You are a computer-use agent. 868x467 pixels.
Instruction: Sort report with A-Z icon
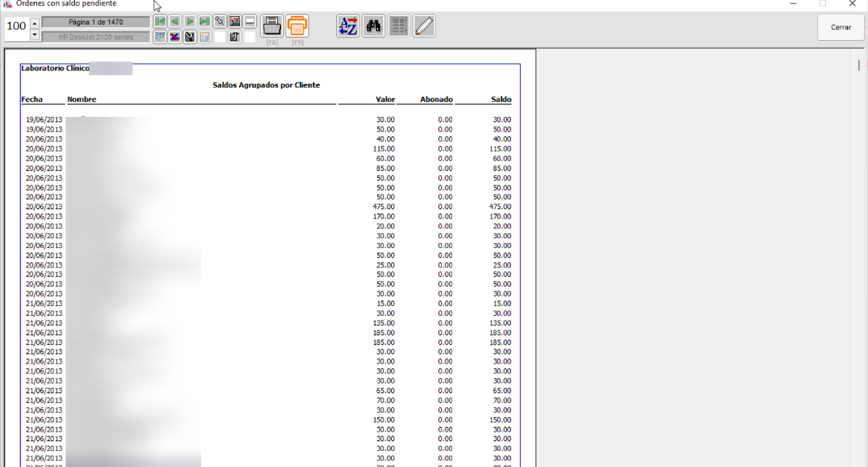(348, 26)
